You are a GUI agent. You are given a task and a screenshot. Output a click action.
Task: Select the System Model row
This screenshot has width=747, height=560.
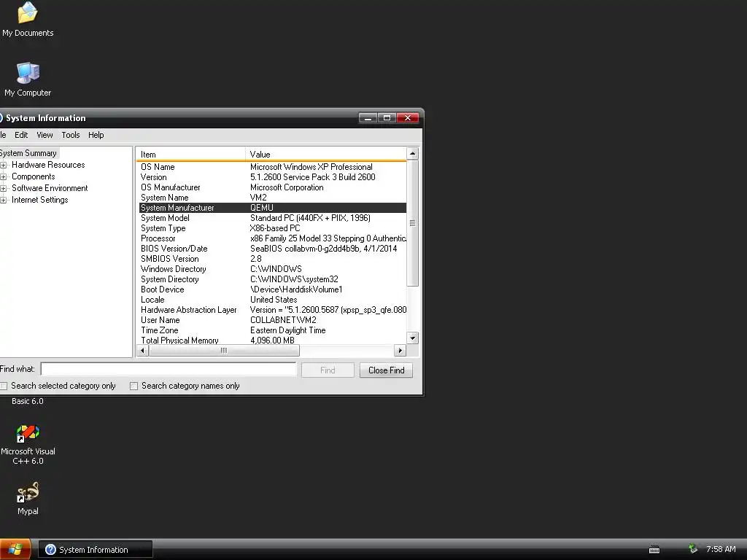click(x=273, y=218)
